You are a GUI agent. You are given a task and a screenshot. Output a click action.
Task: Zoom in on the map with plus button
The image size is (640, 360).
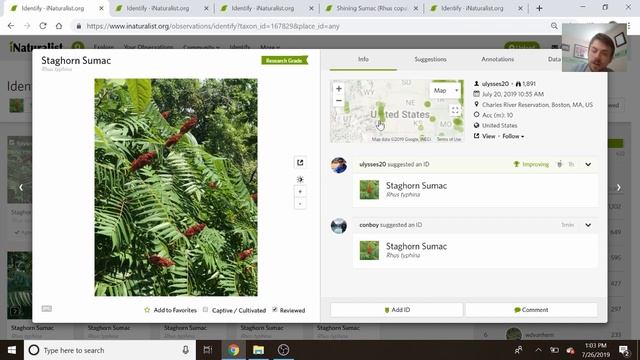[x=338, y=88]
